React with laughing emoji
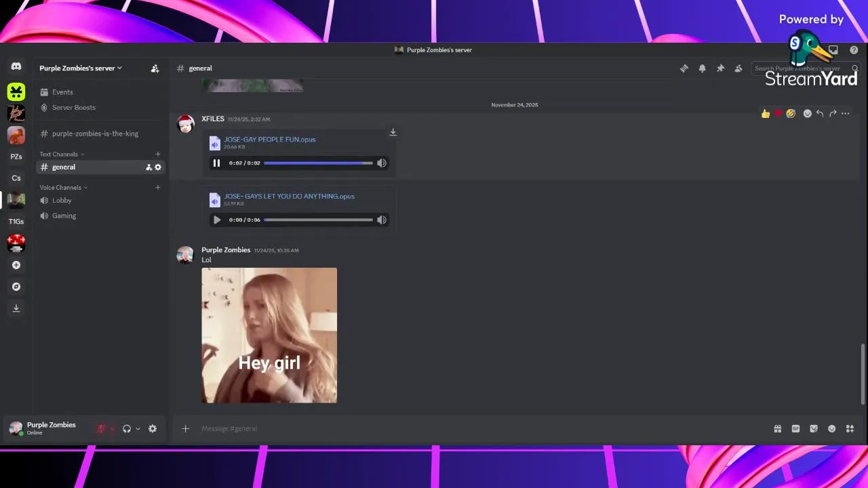This screenshot has width=868, height=488. pos(791,114)
